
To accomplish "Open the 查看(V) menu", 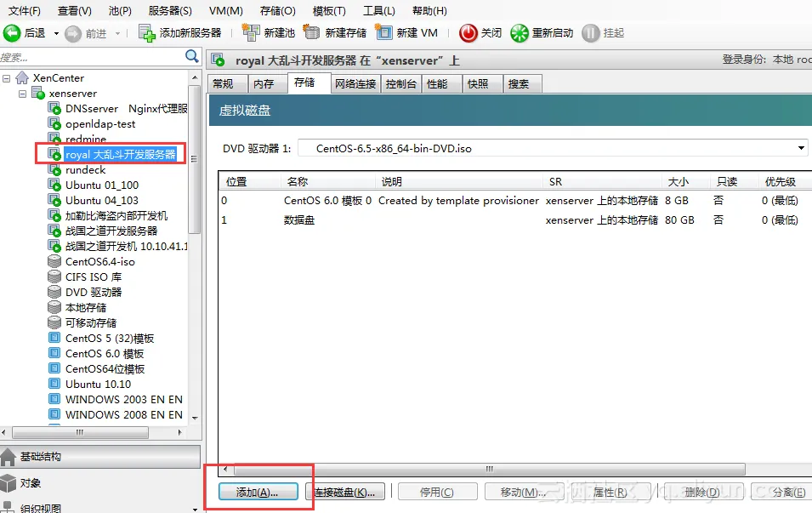I will 75,11.
